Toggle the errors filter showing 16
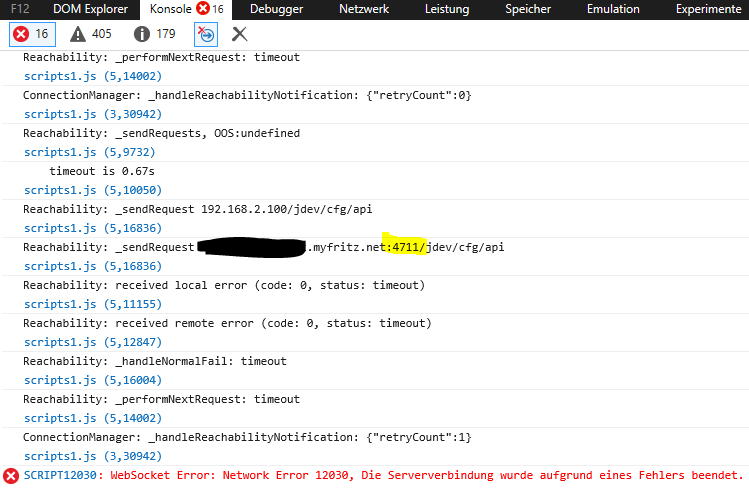 click(x=32, y=34)
